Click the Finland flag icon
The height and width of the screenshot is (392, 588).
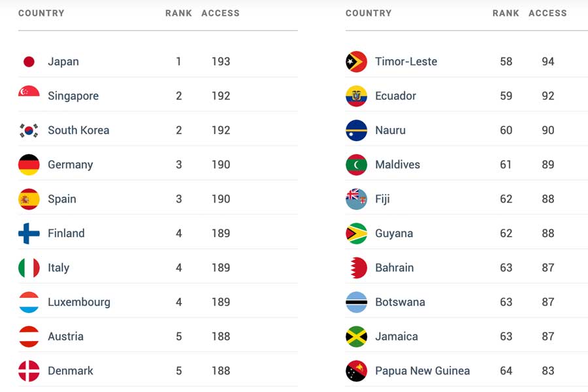29,233
